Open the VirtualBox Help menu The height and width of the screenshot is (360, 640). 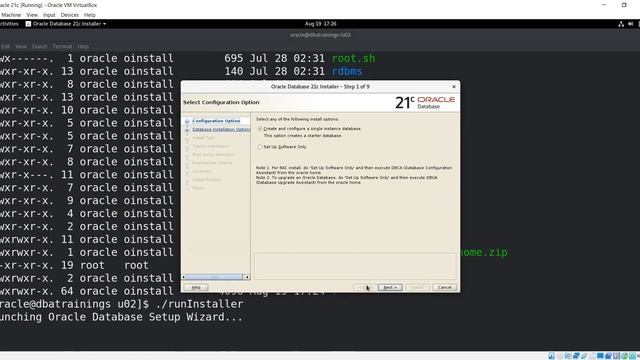pyautogui.click(x=89, y=15)
